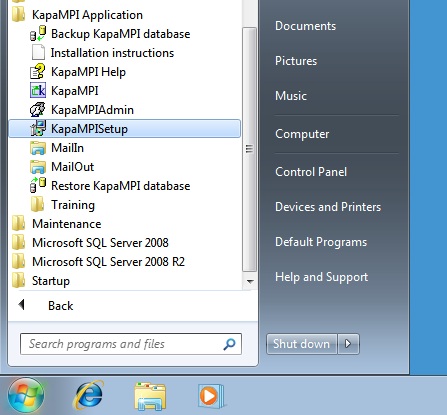Open the Installation instructions entry
Image resolution: width=447 pixels, height=415 pixels.
[112, 53]
